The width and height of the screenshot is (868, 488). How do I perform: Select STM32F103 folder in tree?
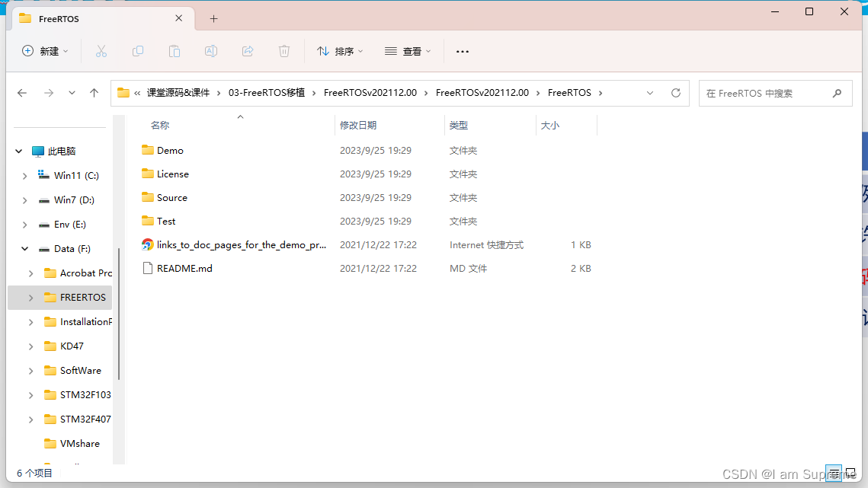(78, 395)
